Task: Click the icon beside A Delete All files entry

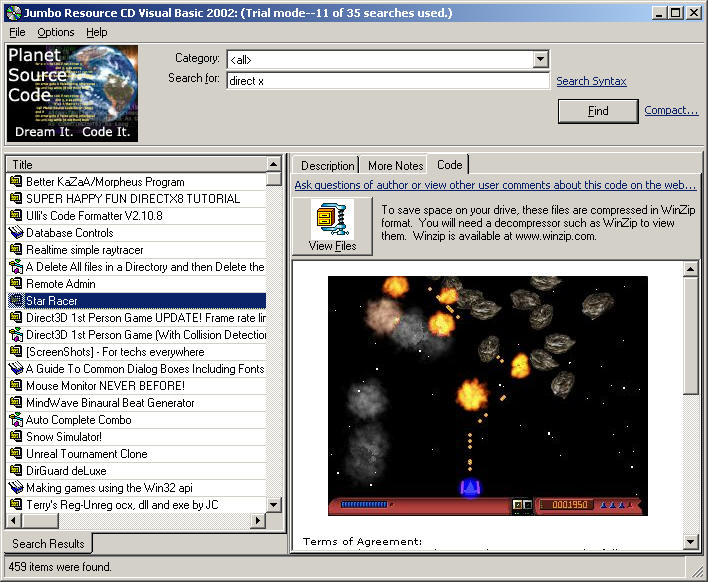Action: 16,266
